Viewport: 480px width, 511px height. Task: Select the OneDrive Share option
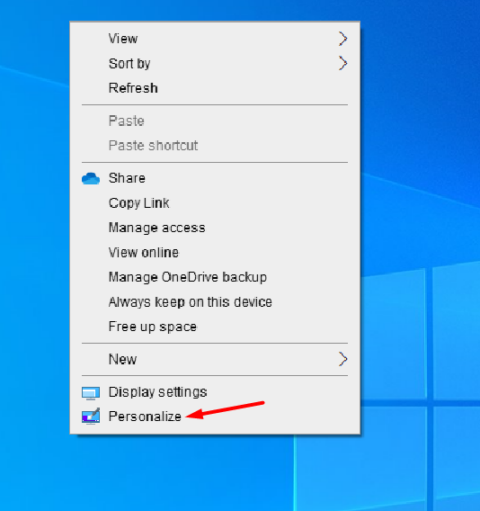(215, 178)
